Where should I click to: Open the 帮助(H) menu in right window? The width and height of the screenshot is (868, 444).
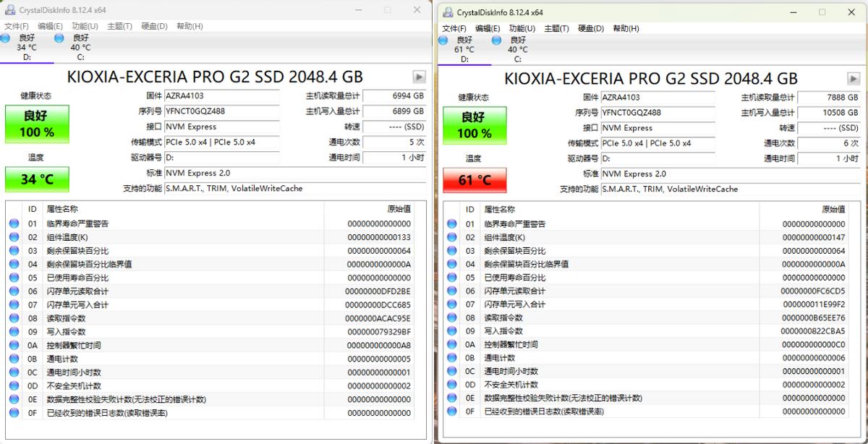626,28
